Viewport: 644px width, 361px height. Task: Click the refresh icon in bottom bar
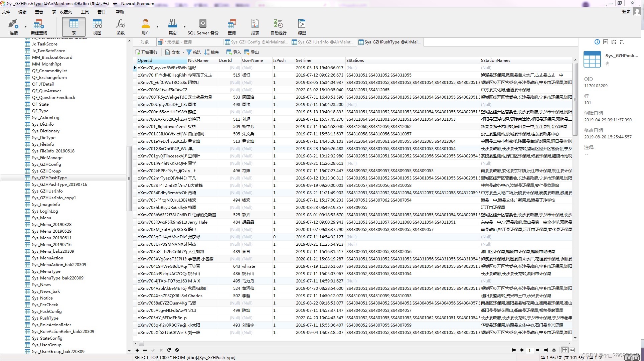pyautogui.click(x=169, y=350)
